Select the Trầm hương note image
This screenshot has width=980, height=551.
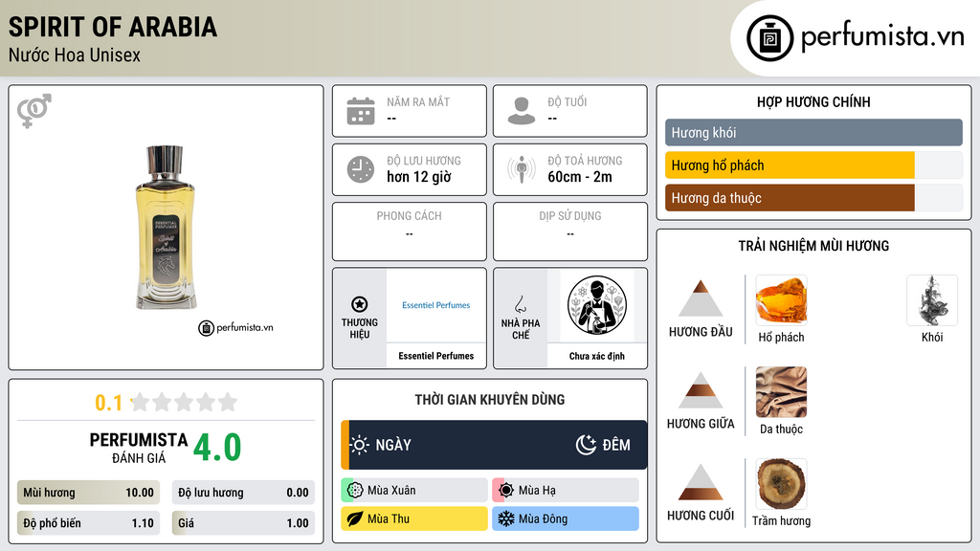[781, 483]
